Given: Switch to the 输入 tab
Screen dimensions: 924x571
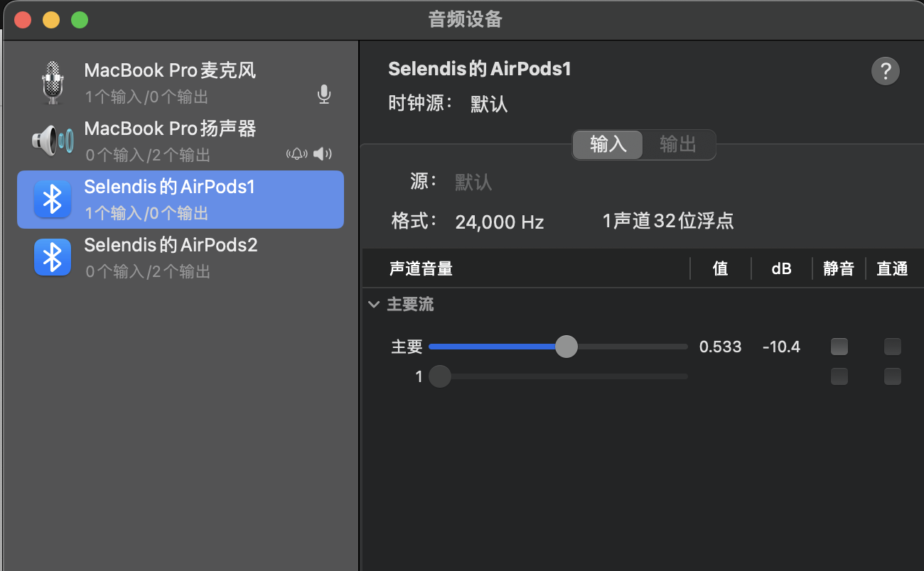Looking at the screenshot, I should coord(608,144).
